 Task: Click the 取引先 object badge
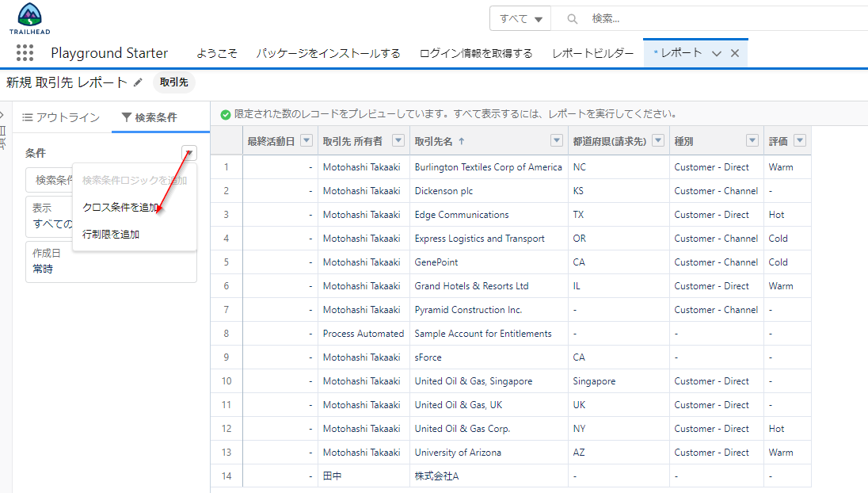pyautogui.click(x=173, y=82)
